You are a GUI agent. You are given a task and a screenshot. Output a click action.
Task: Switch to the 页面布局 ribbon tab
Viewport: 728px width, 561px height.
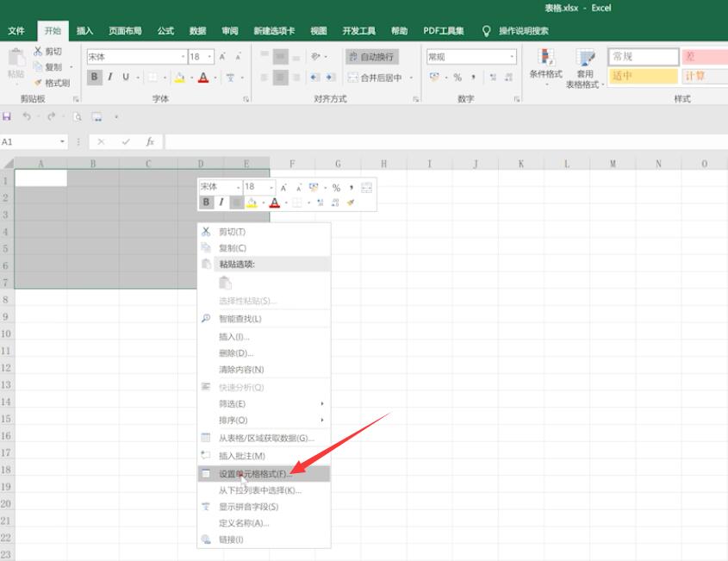[126, 31]
